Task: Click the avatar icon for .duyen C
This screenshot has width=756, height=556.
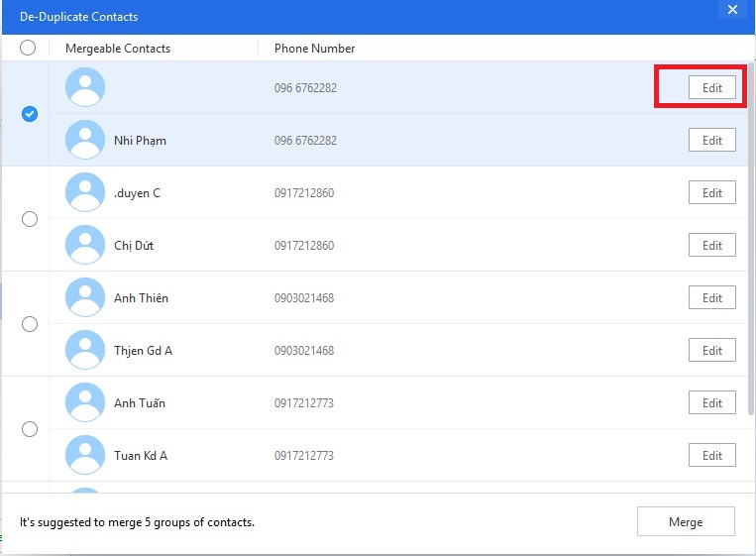Action: coord(85,192)
